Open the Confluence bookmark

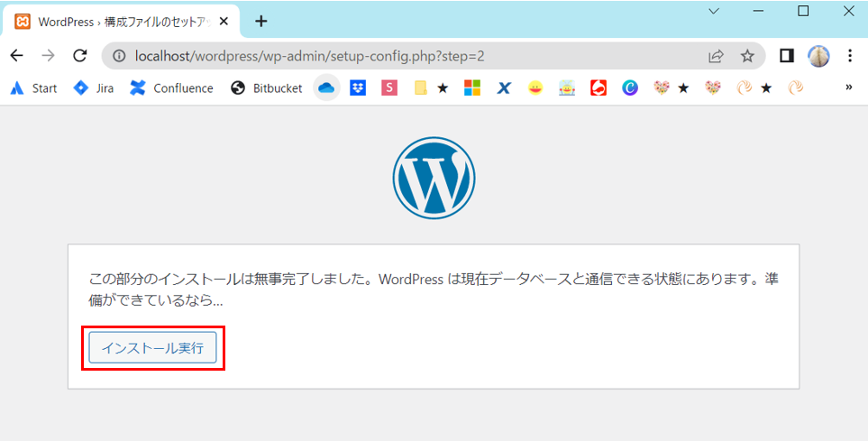tap(172, 87)
